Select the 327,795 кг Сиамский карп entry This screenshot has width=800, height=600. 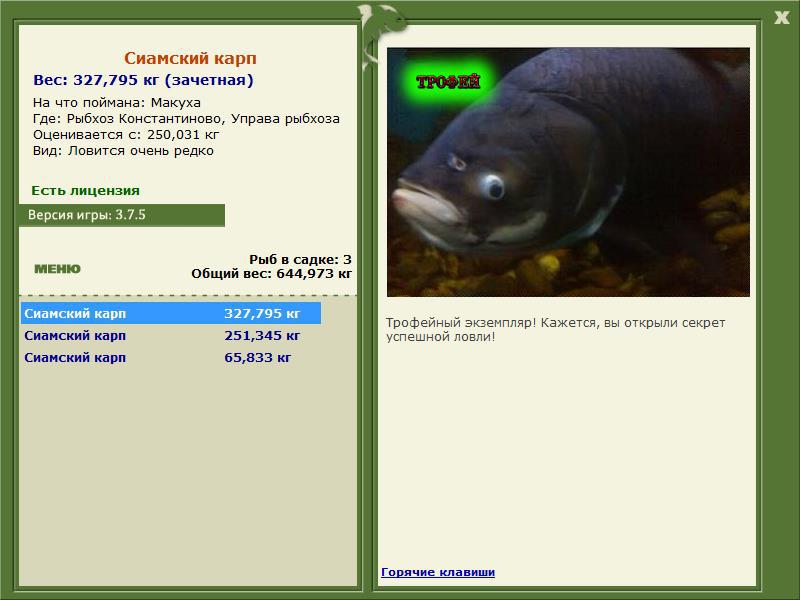170,313
